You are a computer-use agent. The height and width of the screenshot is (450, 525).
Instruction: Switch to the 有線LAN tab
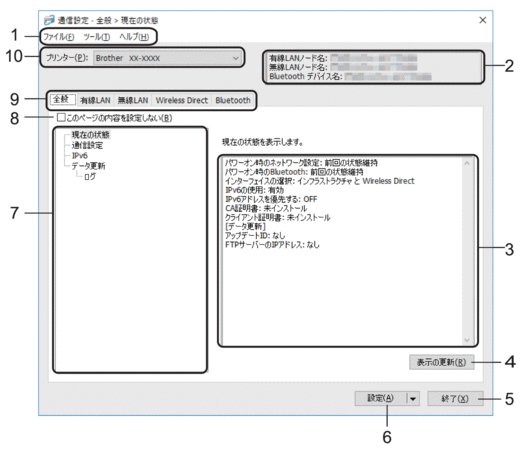(x=95, y=100)
